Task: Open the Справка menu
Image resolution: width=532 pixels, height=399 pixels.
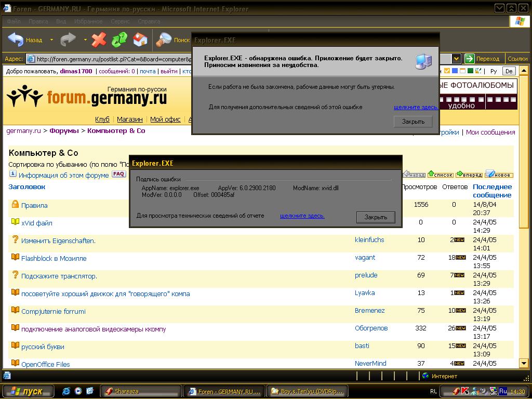Action: click(x=149, y=21)
